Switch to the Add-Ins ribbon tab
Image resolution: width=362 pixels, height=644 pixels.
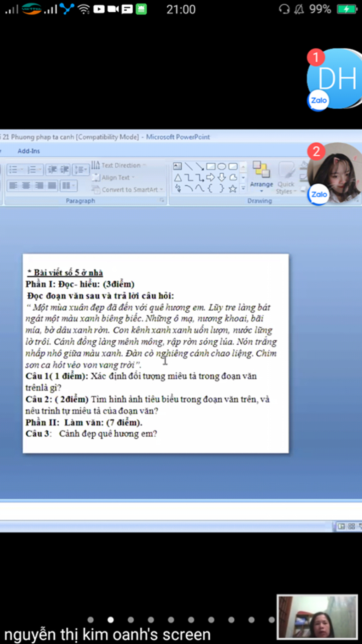pos(29,151)
